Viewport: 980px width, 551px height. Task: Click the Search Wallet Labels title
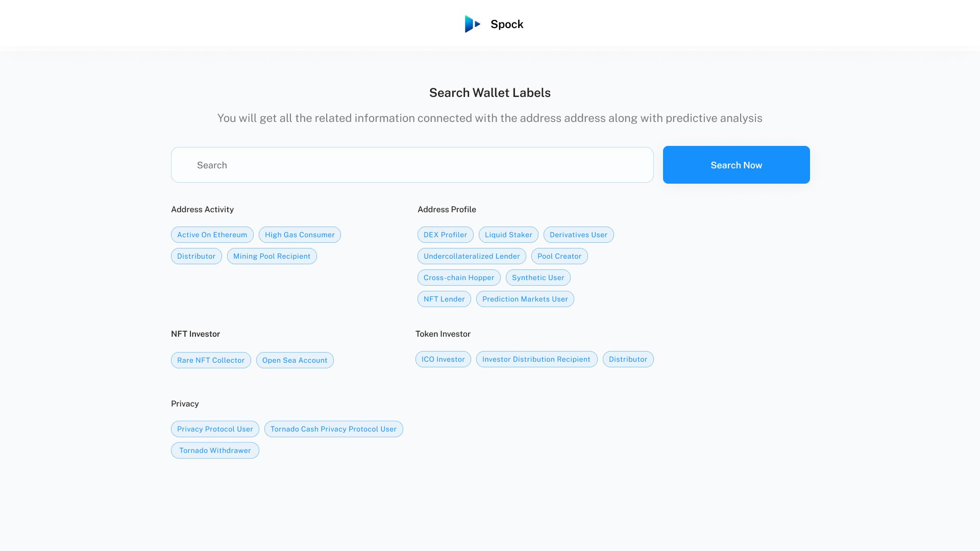click(x=490, y=92)
